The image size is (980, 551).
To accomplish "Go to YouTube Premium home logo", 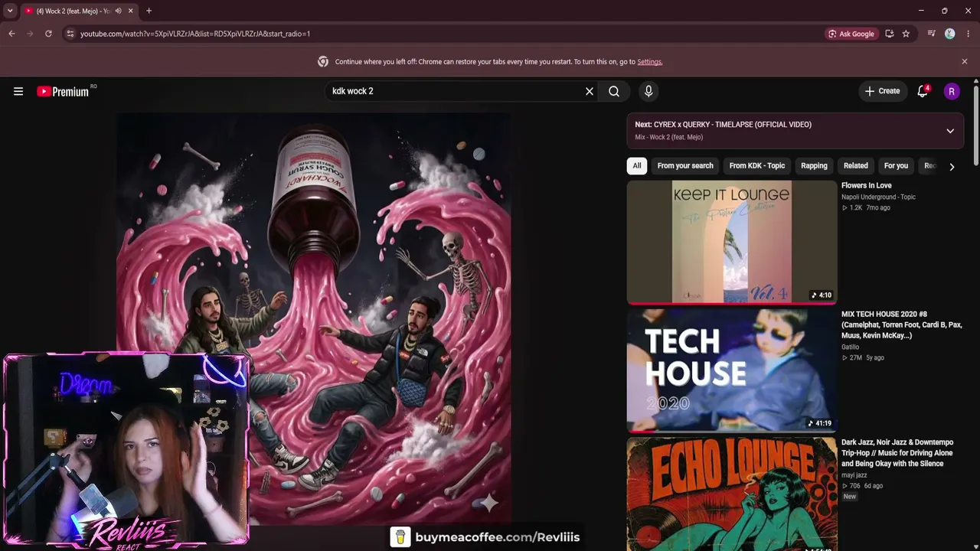I will coord(63,91).
